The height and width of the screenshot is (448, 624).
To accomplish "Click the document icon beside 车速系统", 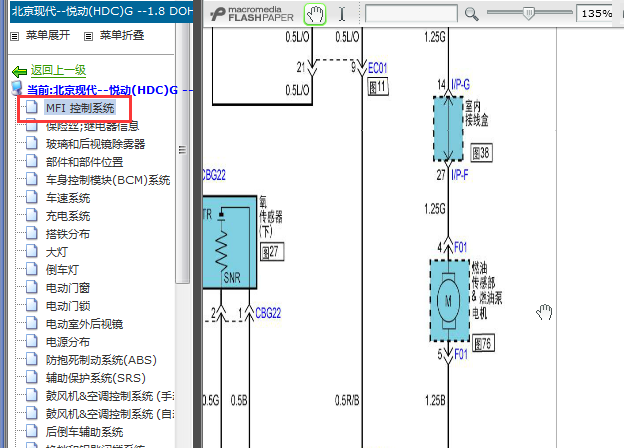I will [x=31, y=197].
